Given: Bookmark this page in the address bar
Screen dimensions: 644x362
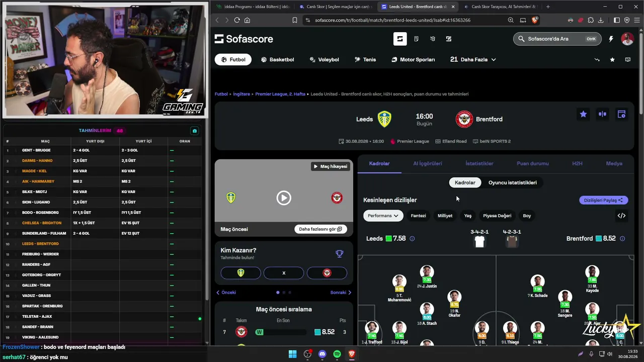Looking at the screenshot, I should [x=295, y=20].
